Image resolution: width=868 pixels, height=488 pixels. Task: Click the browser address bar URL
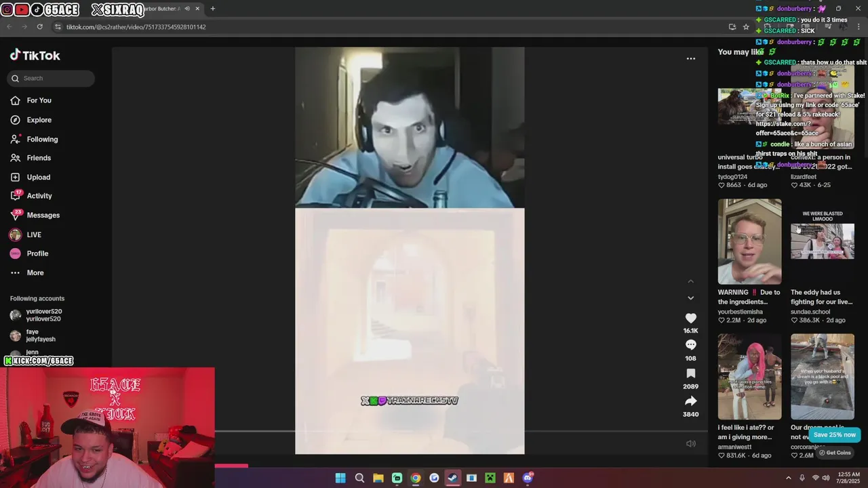(x=136, y=27)
